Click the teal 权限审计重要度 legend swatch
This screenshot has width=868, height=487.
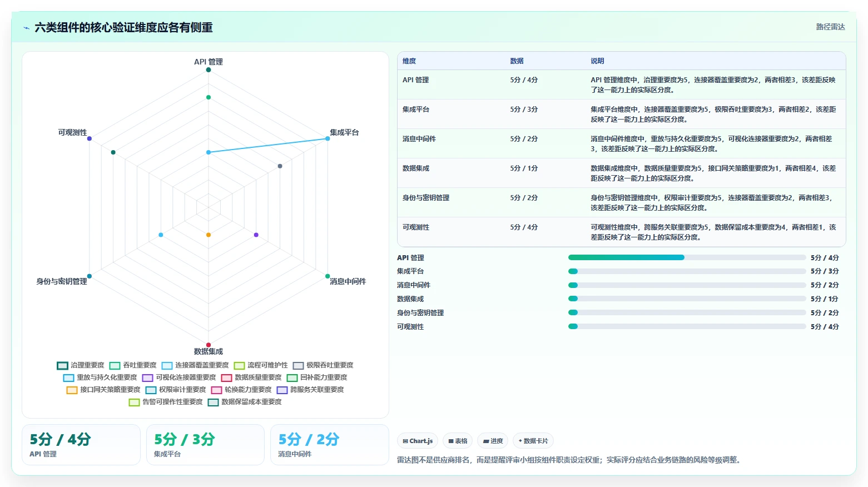click(x=151, y=390)
